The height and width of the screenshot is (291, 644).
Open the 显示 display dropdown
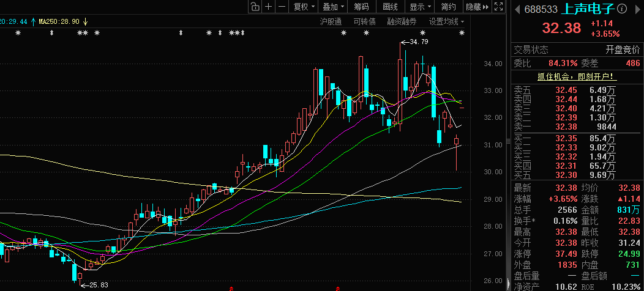(420, 7)
